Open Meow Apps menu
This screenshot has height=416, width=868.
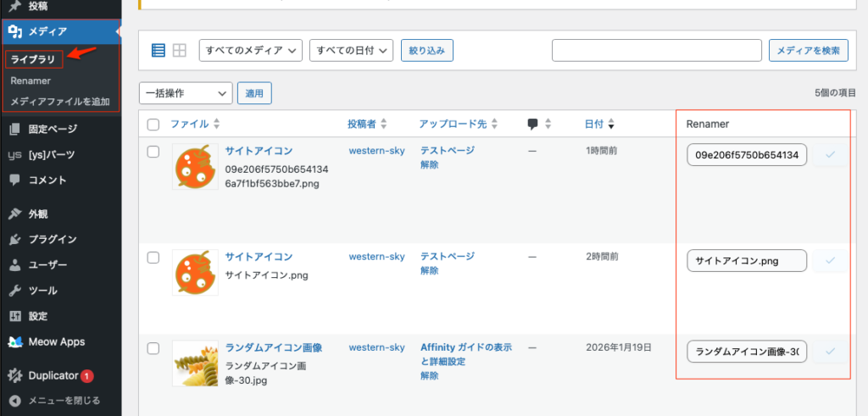pos(56,341)
